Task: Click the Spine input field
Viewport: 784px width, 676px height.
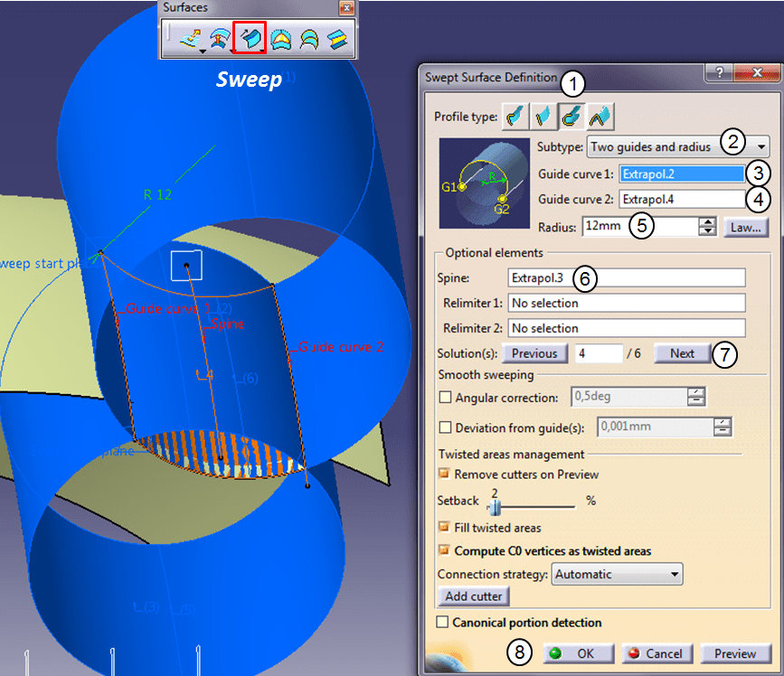Action: (626, 278)
